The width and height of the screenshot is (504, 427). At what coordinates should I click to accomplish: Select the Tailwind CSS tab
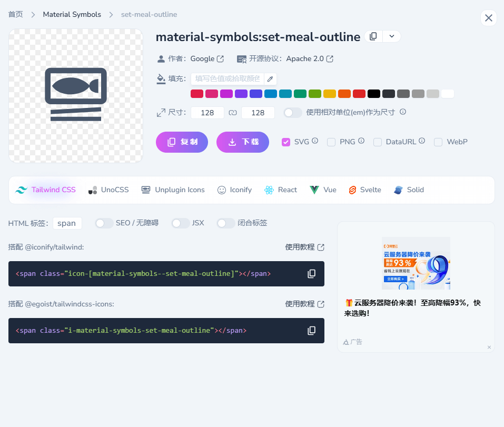(x=46, y=190)
